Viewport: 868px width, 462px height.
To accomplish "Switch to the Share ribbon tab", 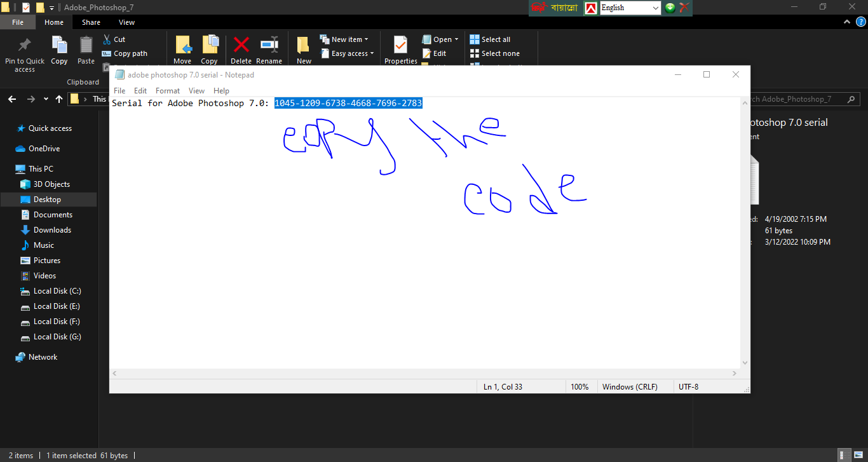I will [x=91, y=22].
